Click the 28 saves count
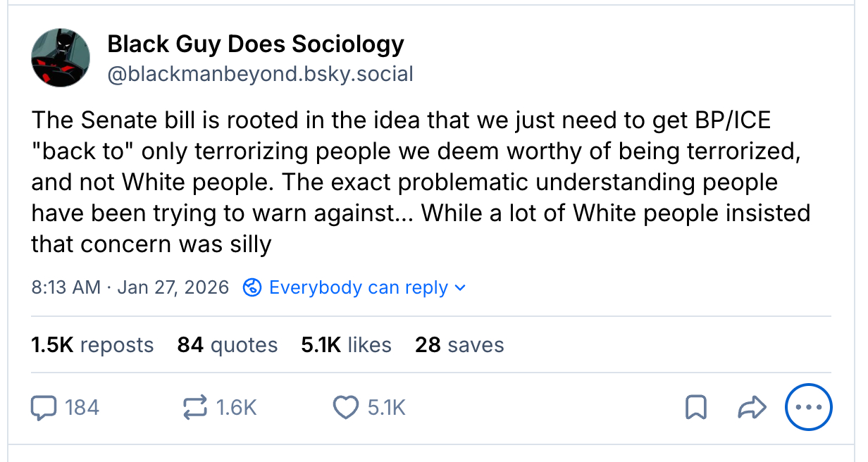 459,345
